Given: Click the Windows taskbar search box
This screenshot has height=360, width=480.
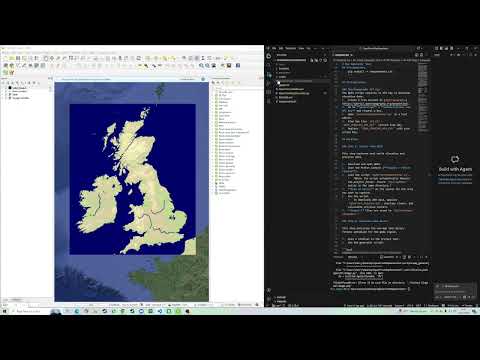Looking at the screenshot, I should [x=30, y=311].
